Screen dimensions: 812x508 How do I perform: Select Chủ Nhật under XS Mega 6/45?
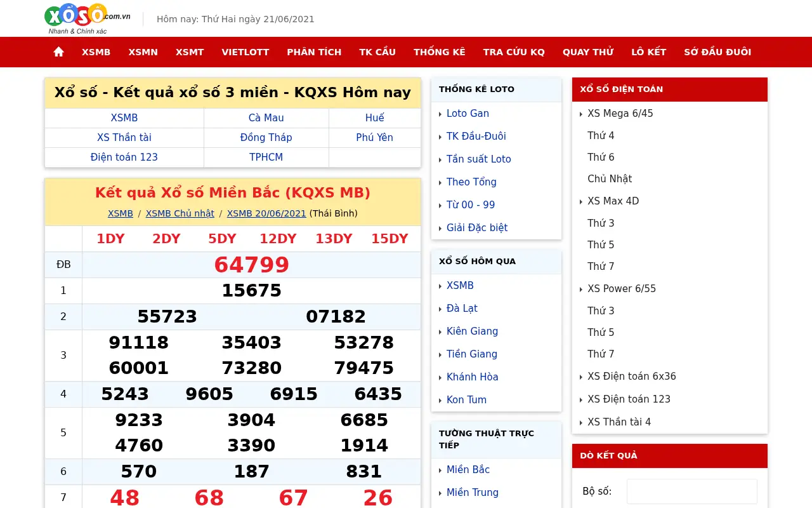click(x=610, y=178)
